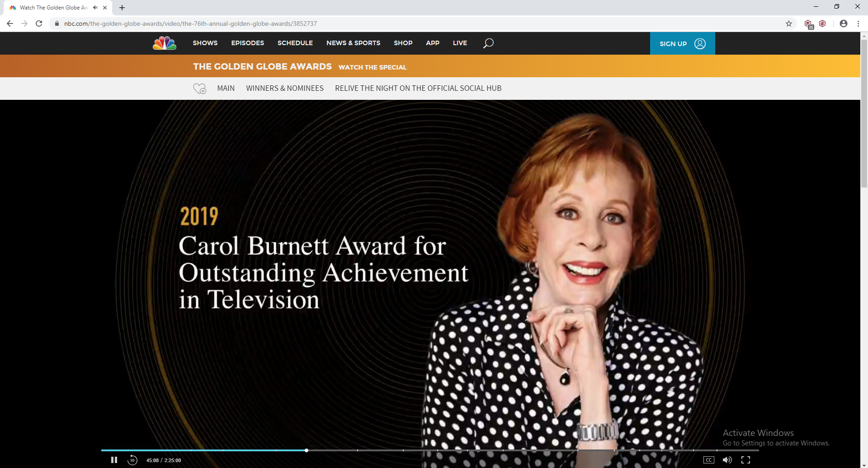Toggle closed captions with the CC icon

tap(708, 460)
